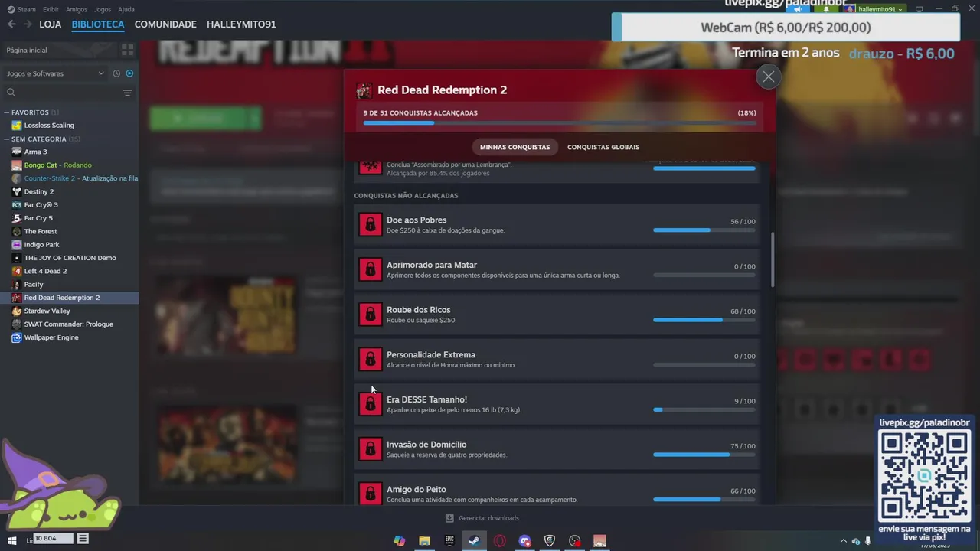This screenshot has height=551, width=980.
Task: Open Copilot from the Windows taskbar
Action: [x=399, y=540]
